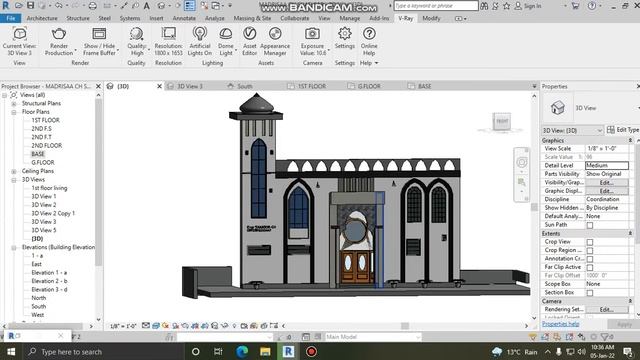Viewport: 640px width, 360px height.
Task: Expand the Structural Plans node
Action: pos(14,104)
